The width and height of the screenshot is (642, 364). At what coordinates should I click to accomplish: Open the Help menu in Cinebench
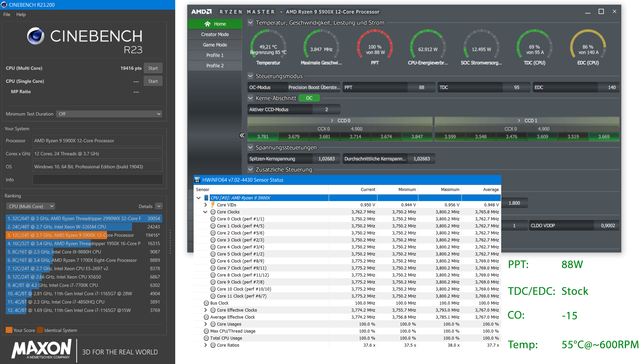[21, 14]
